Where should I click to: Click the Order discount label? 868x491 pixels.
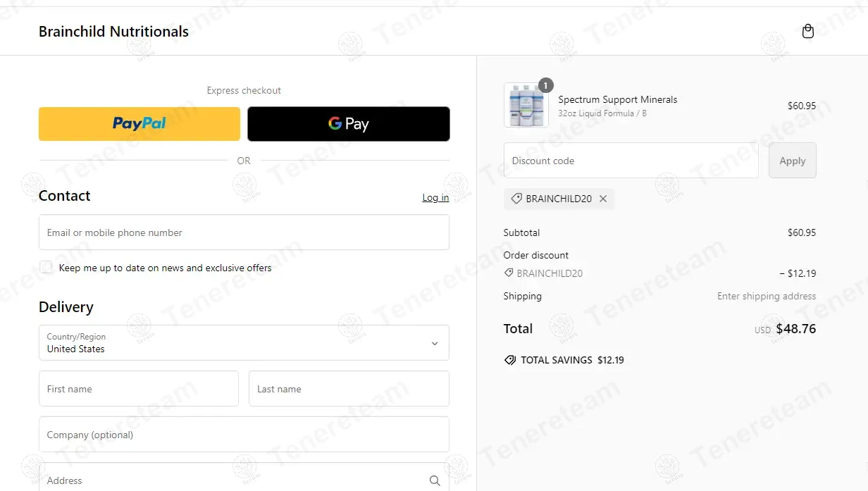coord(536,255)
